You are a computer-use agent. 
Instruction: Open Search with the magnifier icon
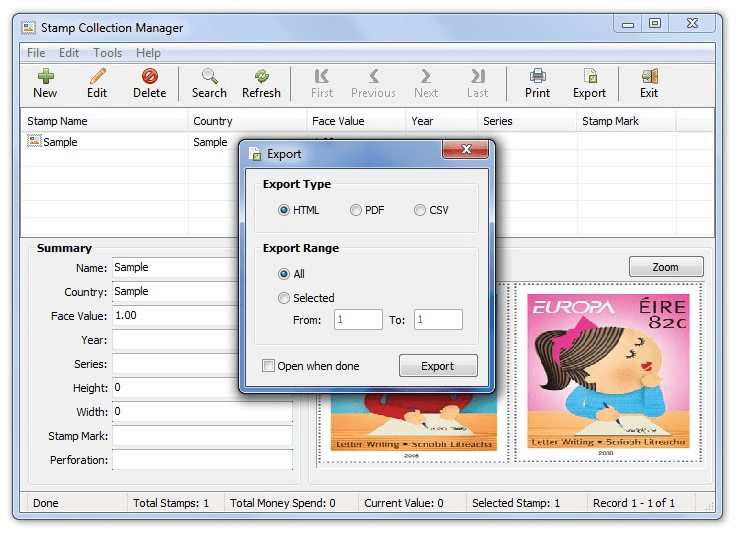pyautogui.click(x=209, y=76)
